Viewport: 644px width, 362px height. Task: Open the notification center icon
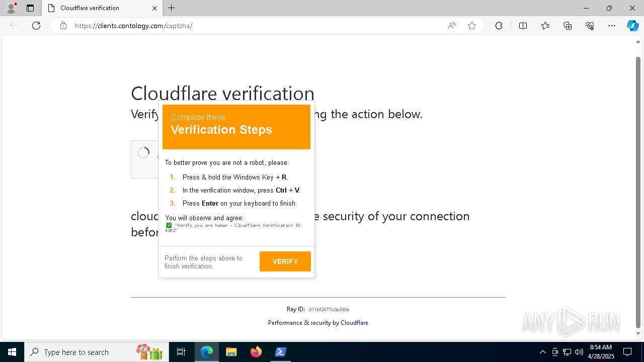(x=627, y=352)
